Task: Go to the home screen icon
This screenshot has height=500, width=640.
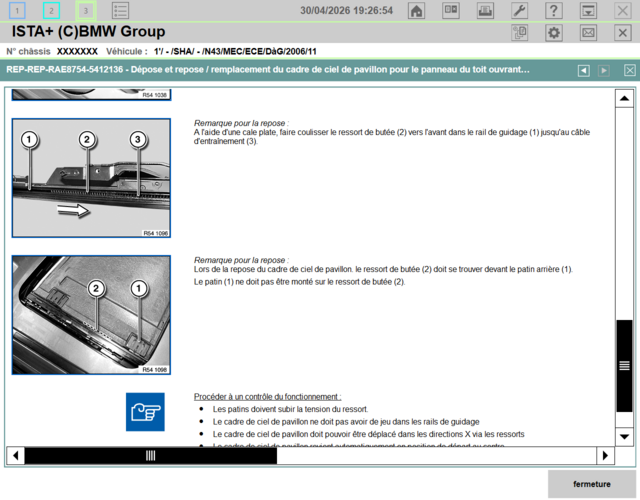Action: coord(416,11)
